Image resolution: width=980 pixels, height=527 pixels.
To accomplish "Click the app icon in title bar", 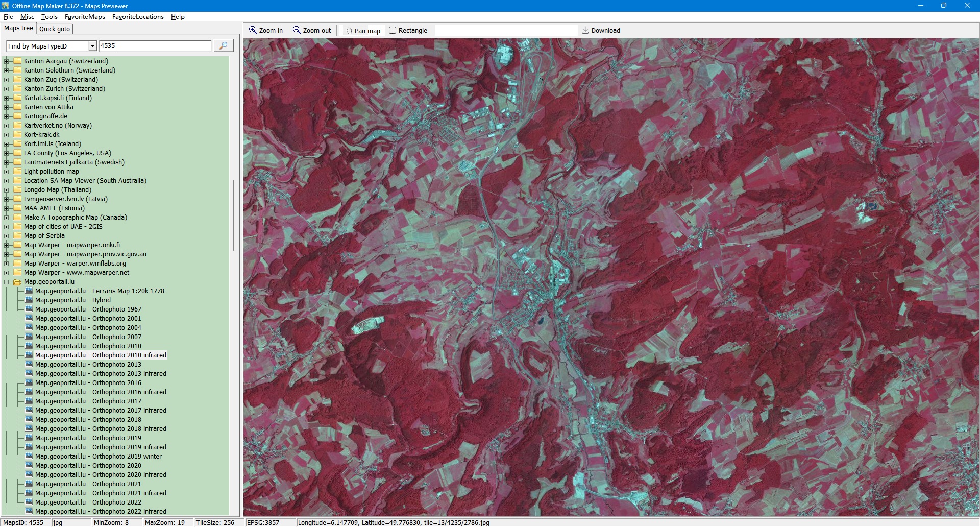I will [x=5, y=6].
